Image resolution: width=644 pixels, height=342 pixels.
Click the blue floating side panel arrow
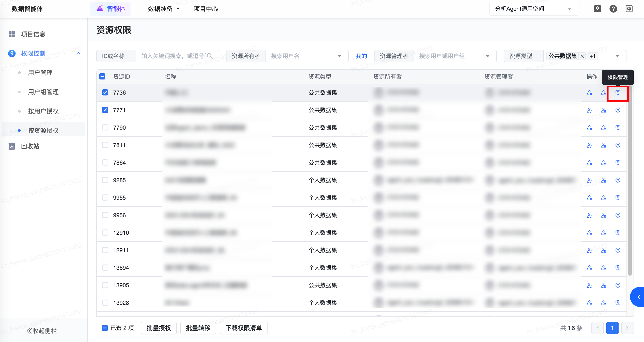pos(638,297)
